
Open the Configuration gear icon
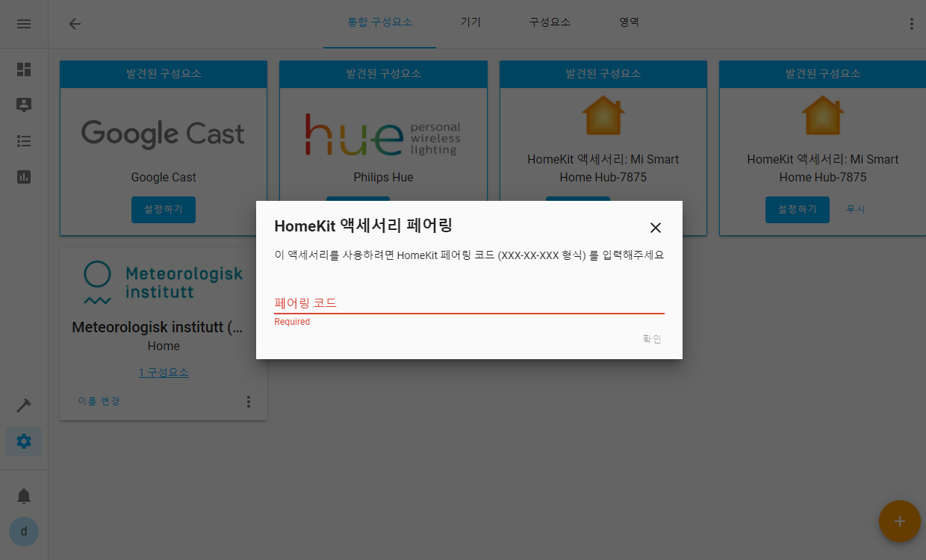(24, 441)
